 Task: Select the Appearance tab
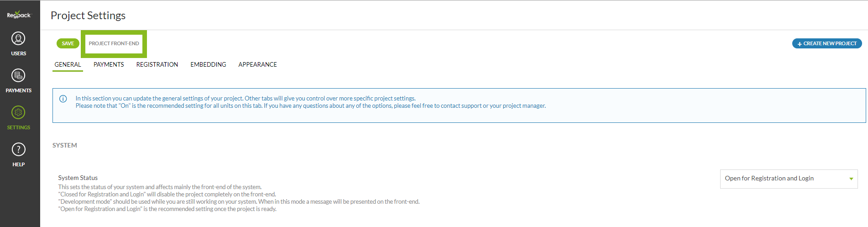tap(257, 64)
